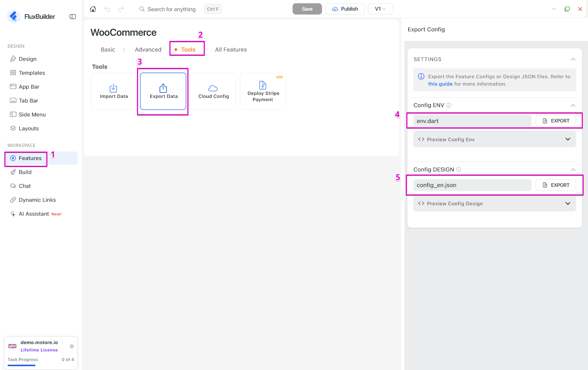
Task: Collapse the SETTINGS section chevron
Action: [x=573, y=59]
